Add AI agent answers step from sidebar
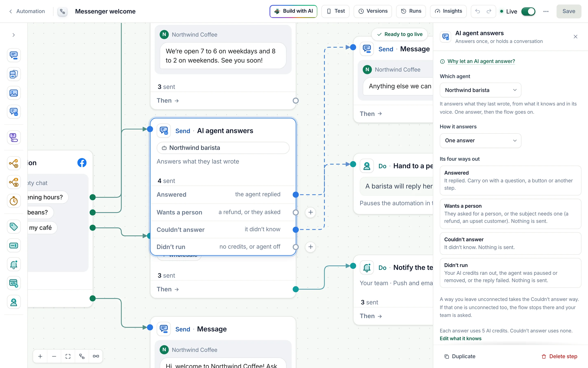The image size is (588, 368). pos(14,112)
